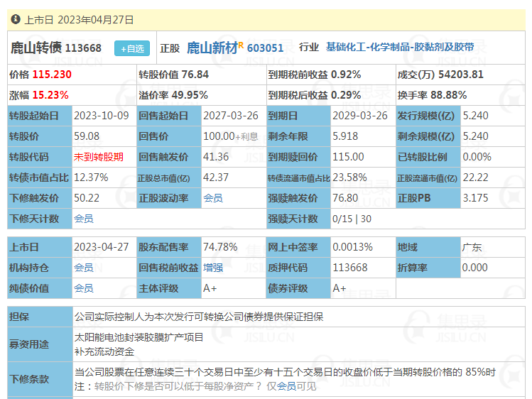Select 成交(万) 54203.81 text
The image size is (532, 399).
coord(440,75)
